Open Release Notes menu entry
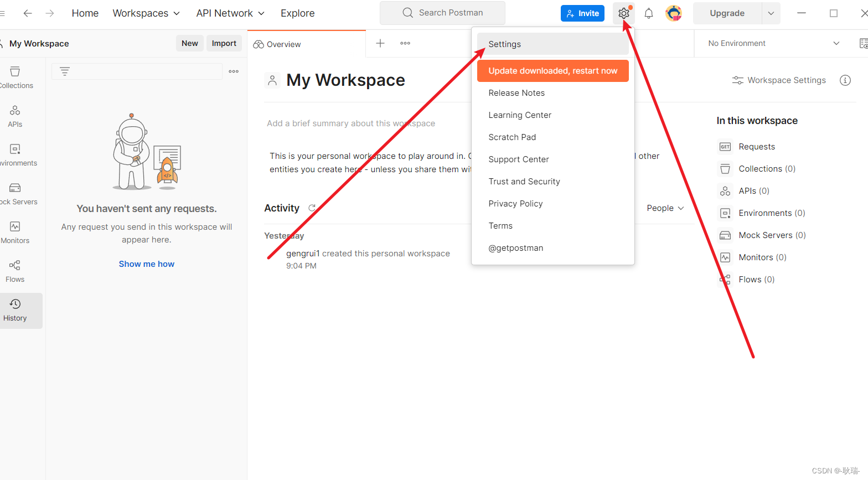 click(552, 93)
